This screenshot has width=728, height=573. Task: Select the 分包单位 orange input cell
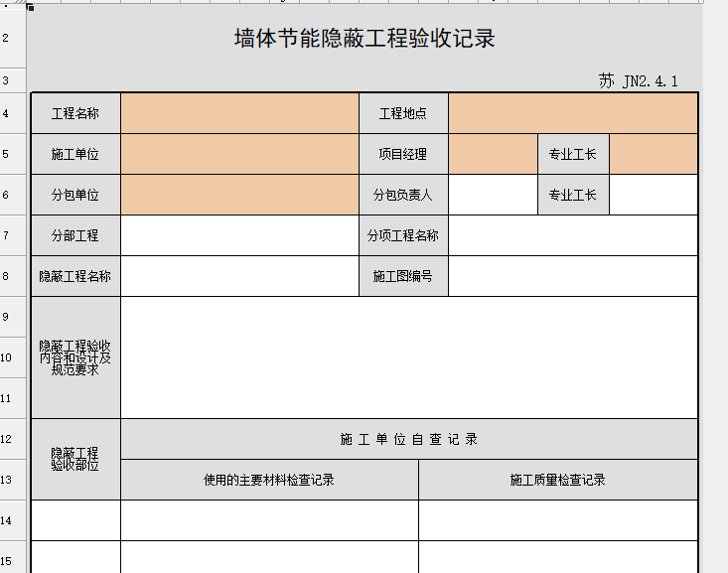pos(239,195)
